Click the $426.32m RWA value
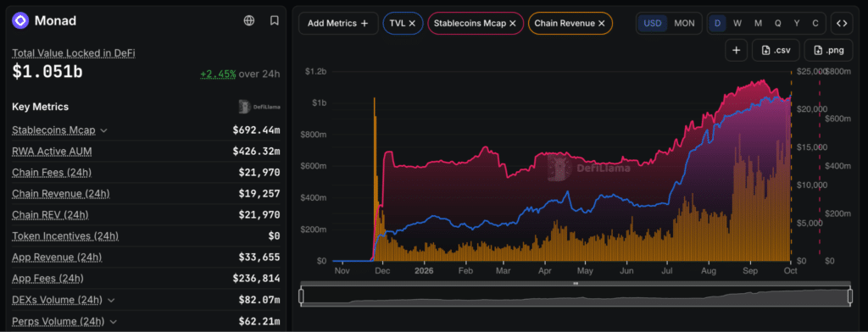868x332 pixels. point(256,151)
